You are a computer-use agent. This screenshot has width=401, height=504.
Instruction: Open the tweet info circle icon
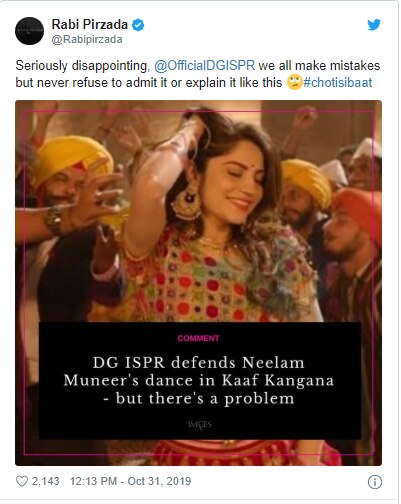point(375,482)
